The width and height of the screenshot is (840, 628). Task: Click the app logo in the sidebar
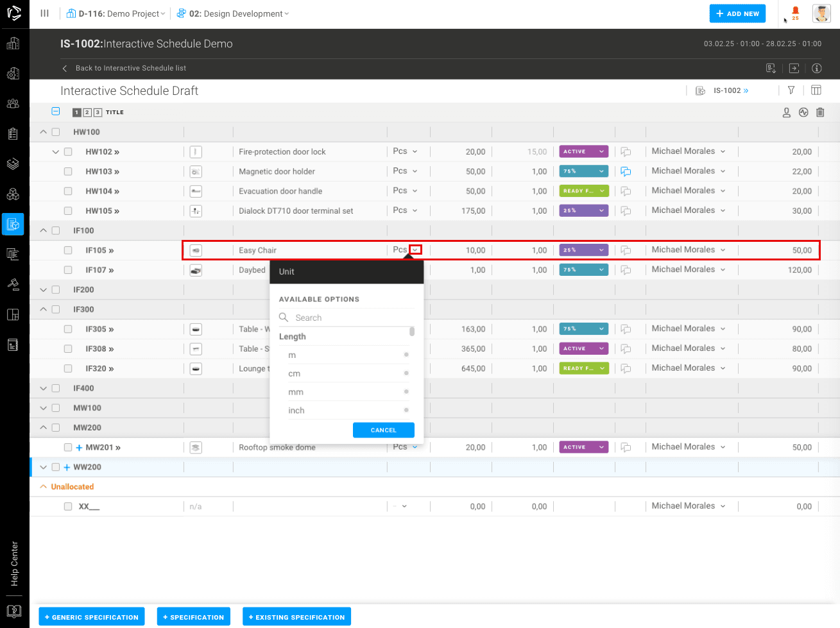[x=14, y=13]
